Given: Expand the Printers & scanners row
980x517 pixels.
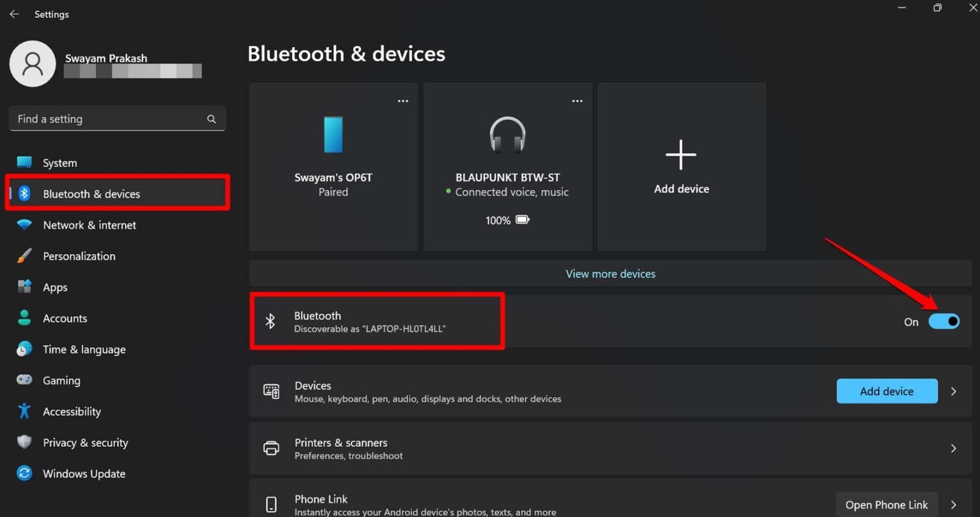Looking at the screenshot, I should pyautogui.click(x=953, y=448).
